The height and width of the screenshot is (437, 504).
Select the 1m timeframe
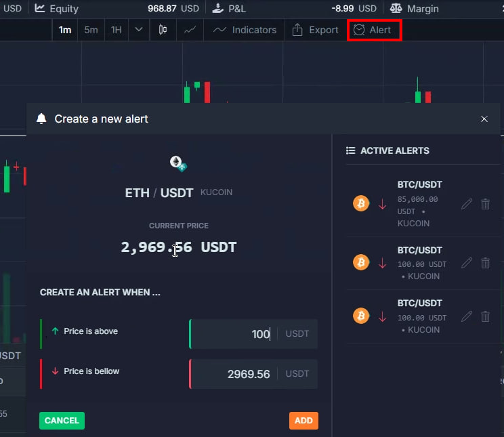coord(65,30)
